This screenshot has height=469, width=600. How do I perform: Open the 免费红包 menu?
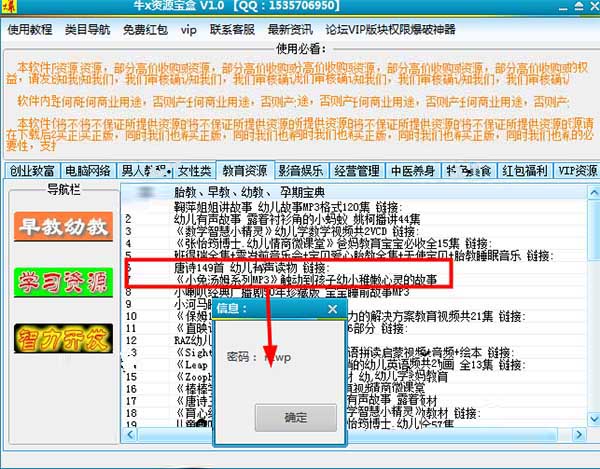coord(145,29)
